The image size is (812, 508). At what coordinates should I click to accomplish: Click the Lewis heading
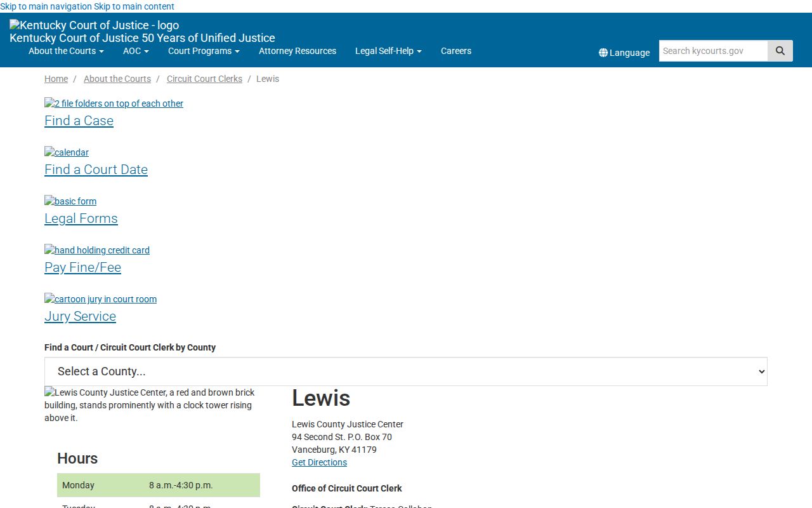point(321,398)
